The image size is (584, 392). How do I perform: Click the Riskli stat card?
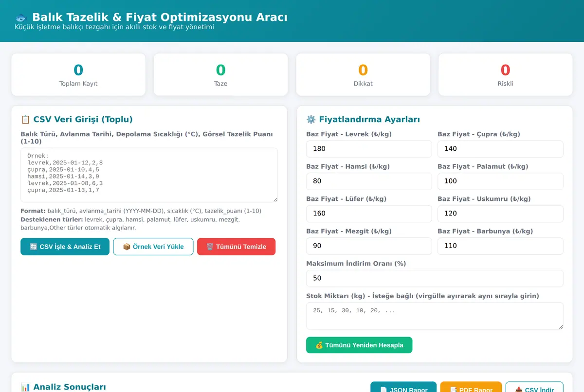point(506,74)
